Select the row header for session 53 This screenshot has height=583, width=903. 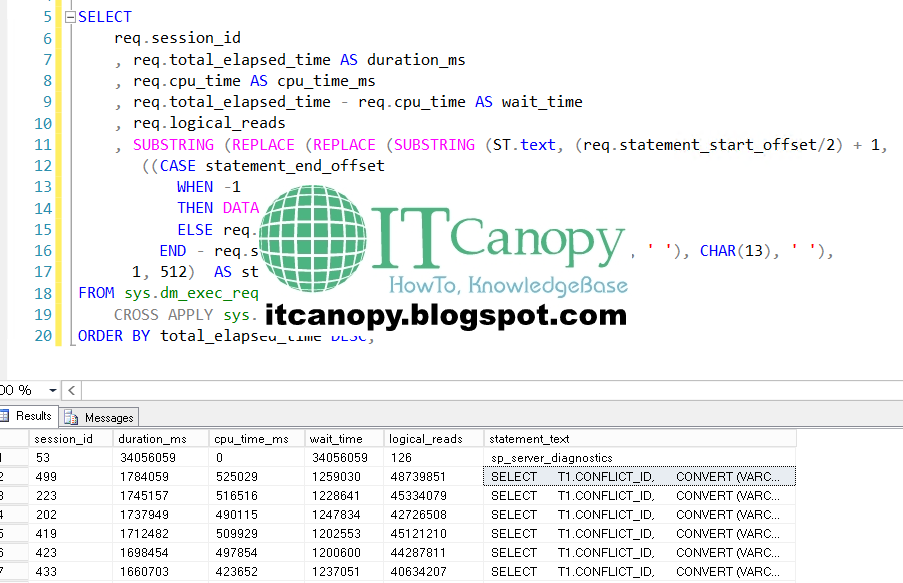(14, 458)
